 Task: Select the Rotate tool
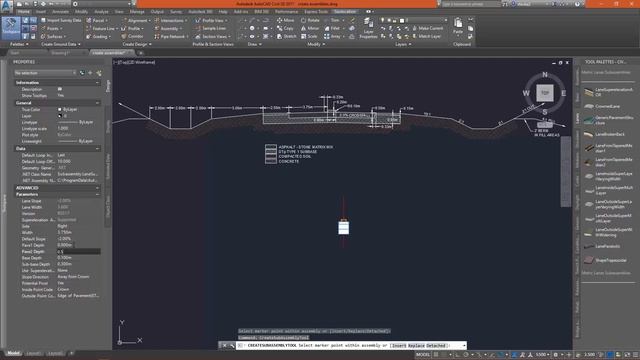(x=311, y=20)
